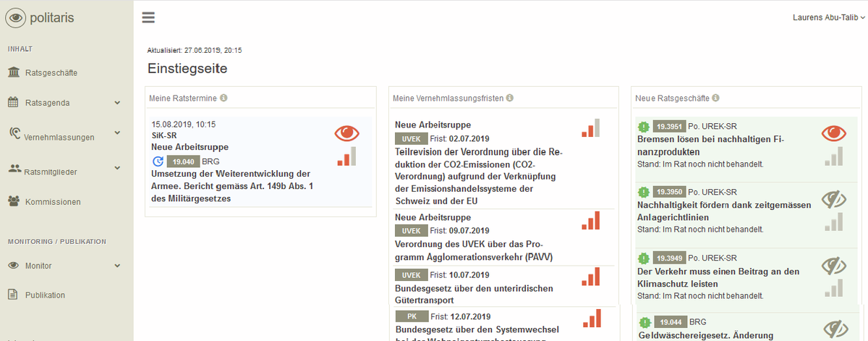Click the Ratsmitglieder people icon
The height and width of the screenshot is (341, 868).
[x=14, y=169]
